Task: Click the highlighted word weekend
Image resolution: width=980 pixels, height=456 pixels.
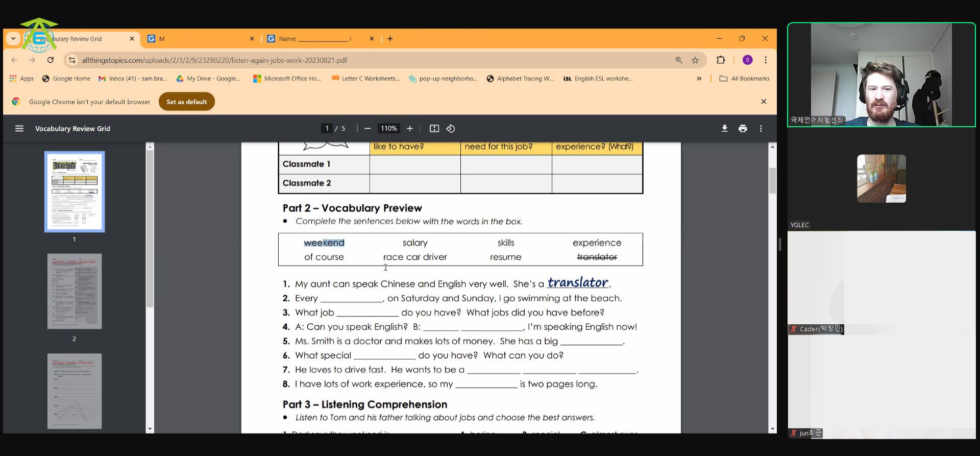Action: pyautogui.click(x=324, y=243)
